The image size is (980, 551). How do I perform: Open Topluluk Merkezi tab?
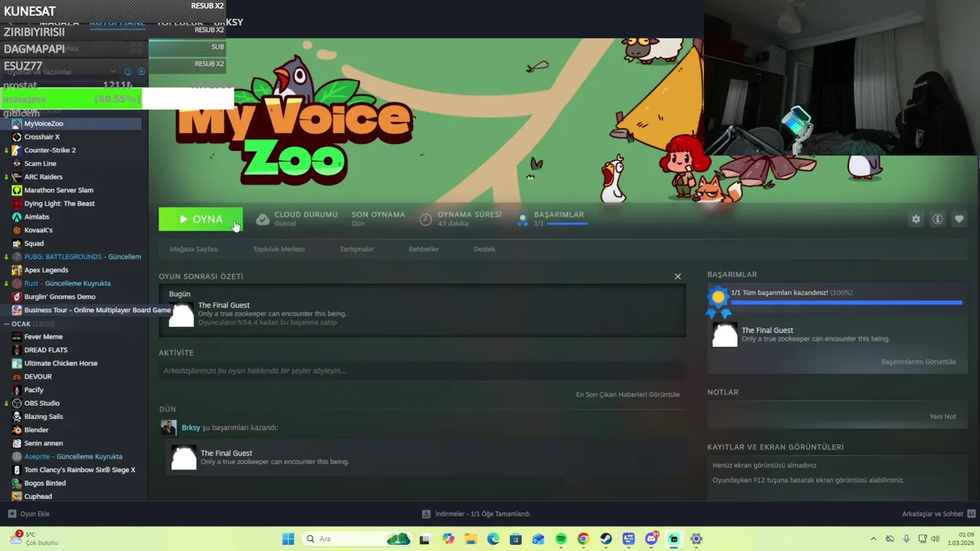[x=279, y=249]
